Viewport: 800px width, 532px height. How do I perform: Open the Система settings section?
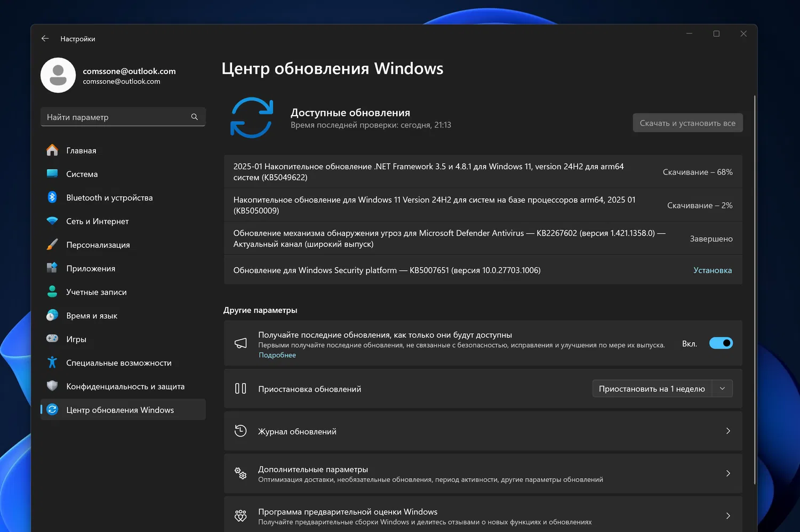123,174
